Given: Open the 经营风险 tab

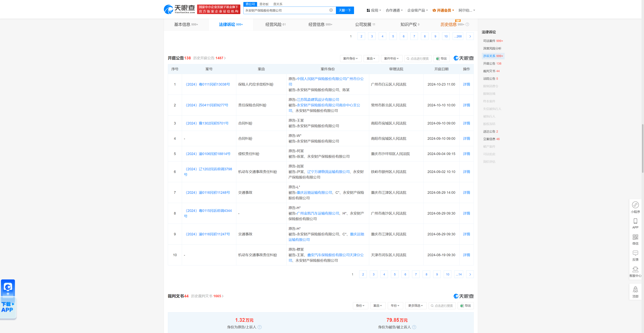Looking at the screenshot, I should 275,24.
